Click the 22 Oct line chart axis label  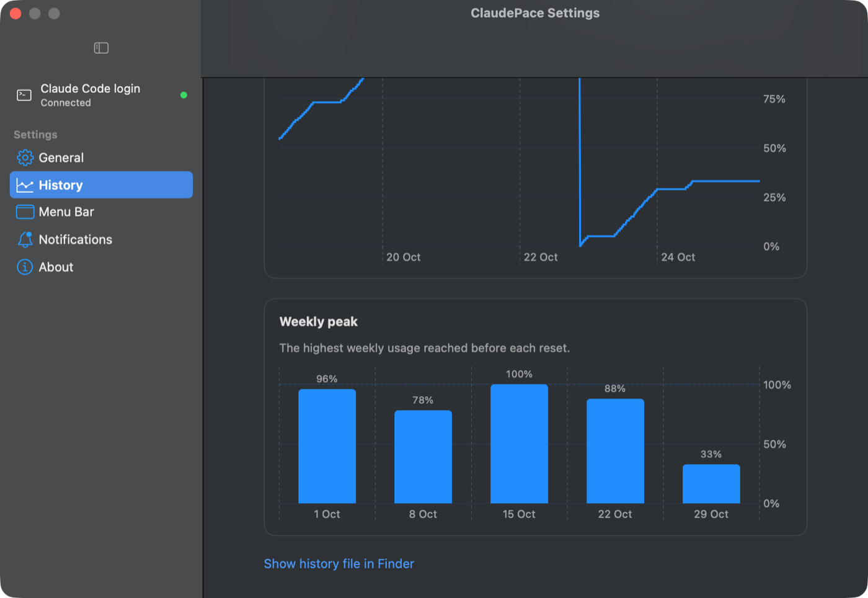point(541,257)
